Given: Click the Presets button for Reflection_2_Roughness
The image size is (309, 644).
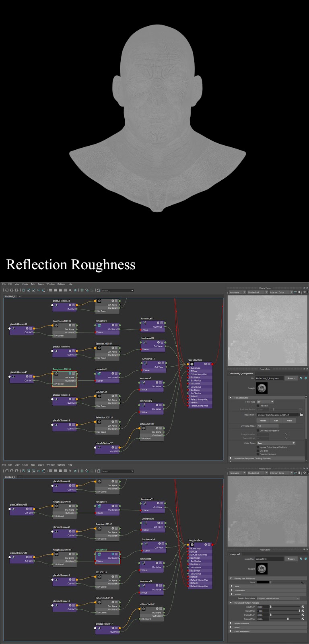Looking at the screenshot, I should (x=291, y=378).
